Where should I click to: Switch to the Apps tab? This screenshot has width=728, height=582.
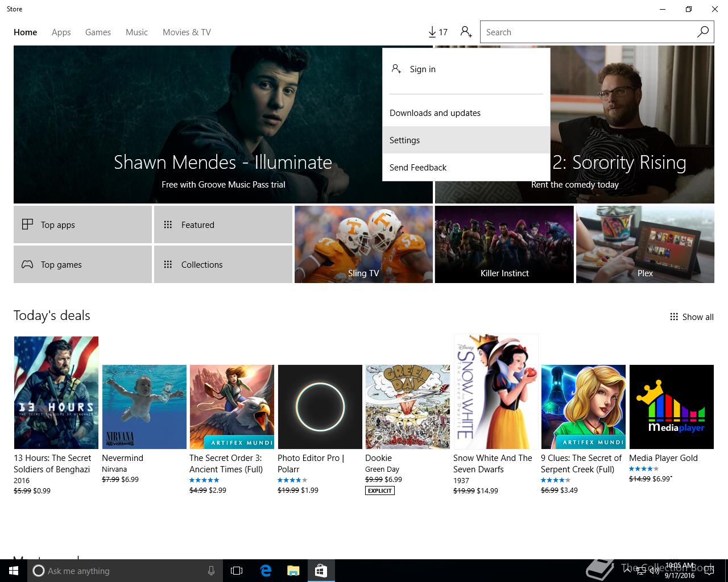click(61, 32)
